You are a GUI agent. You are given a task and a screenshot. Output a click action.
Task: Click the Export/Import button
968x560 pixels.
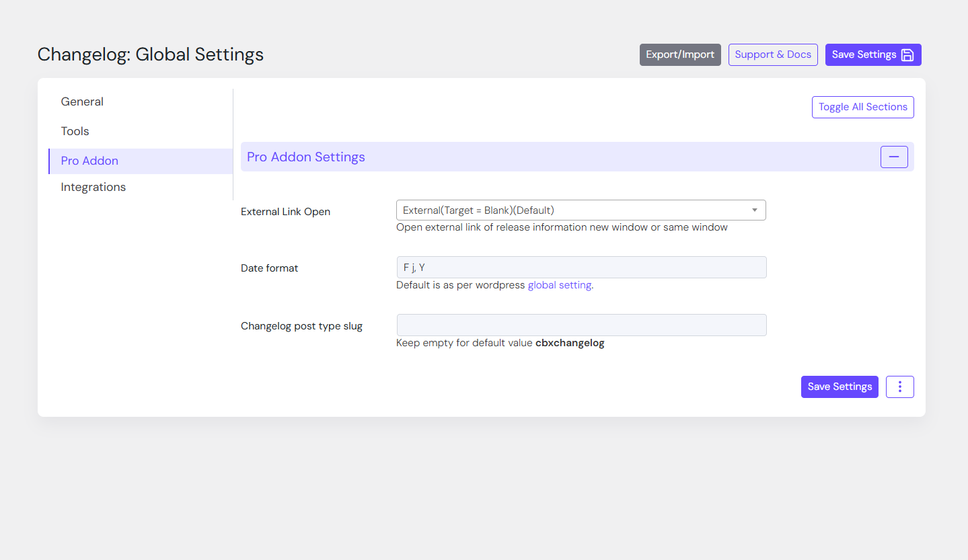coord(680,54)
